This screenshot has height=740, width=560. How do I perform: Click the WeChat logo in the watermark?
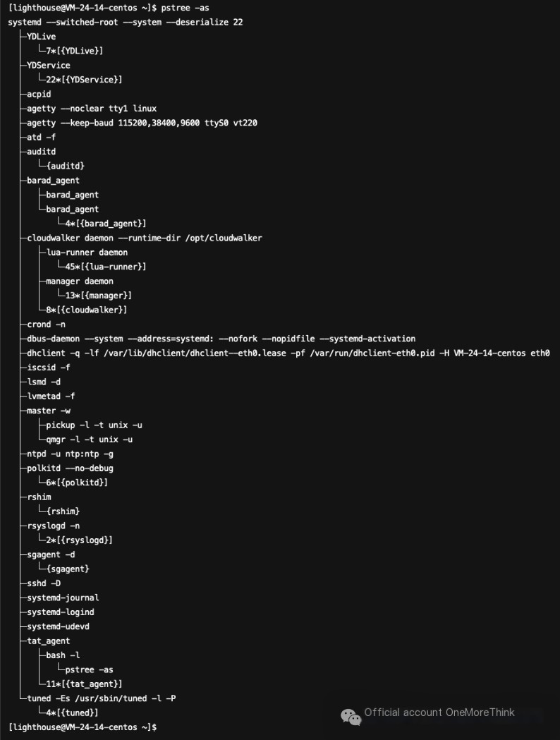[351, 717]
